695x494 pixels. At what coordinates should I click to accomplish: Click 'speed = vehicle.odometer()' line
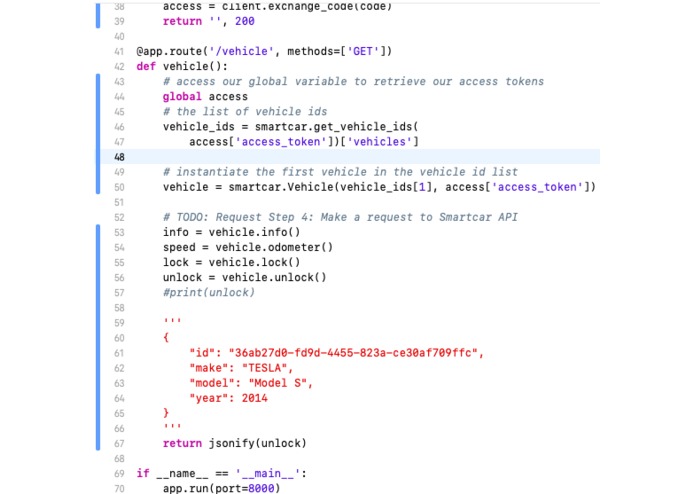coord(248,247)
